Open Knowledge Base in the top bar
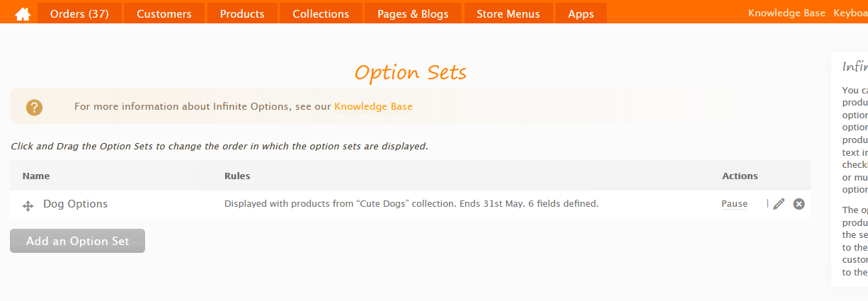This screenshot has width=868, height=301. [x=787, y=13]
